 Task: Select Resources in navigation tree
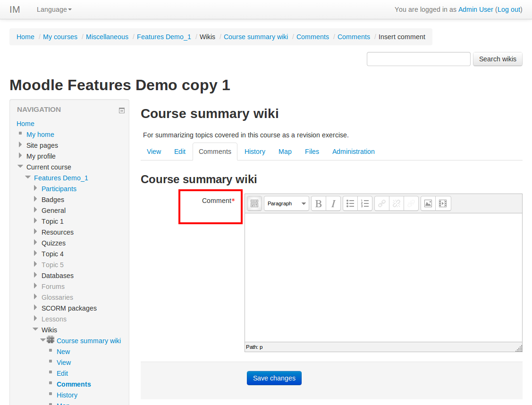click(58, 232)
